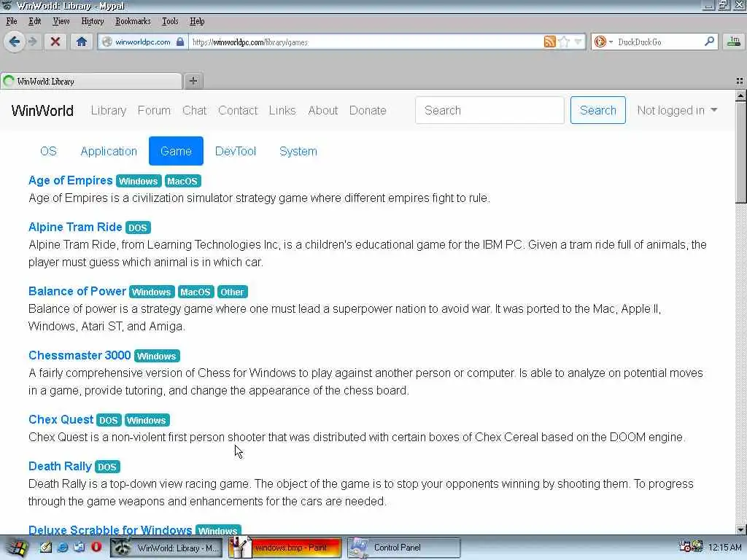Open the File menu

12,21
